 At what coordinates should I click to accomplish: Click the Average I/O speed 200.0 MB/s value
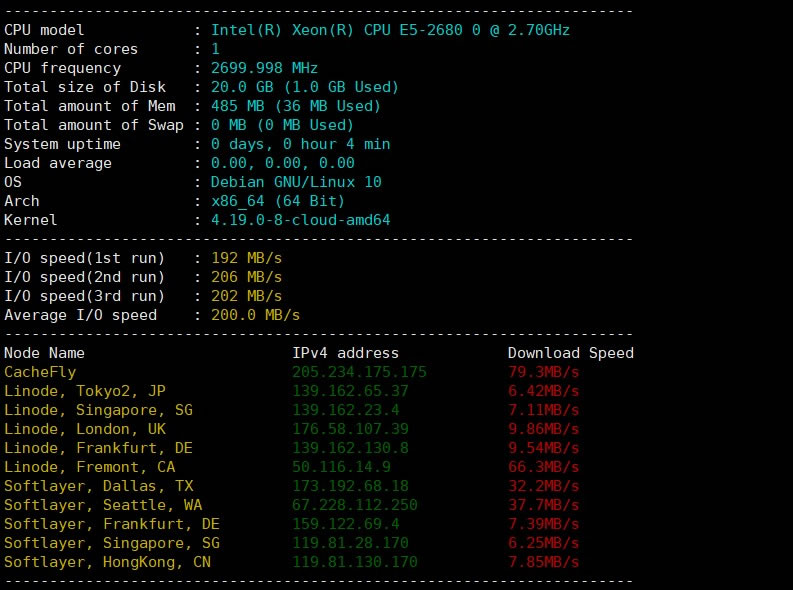[x=255, y=315]
